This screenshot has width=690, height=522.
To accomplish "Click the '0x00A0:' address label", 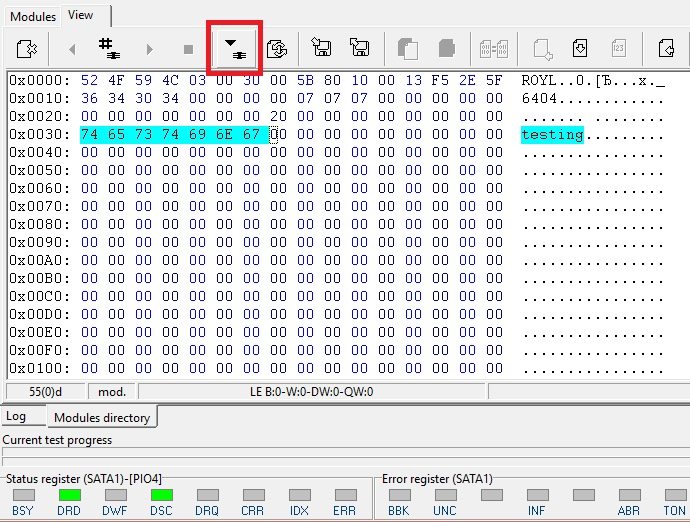I will click(40, 260).
